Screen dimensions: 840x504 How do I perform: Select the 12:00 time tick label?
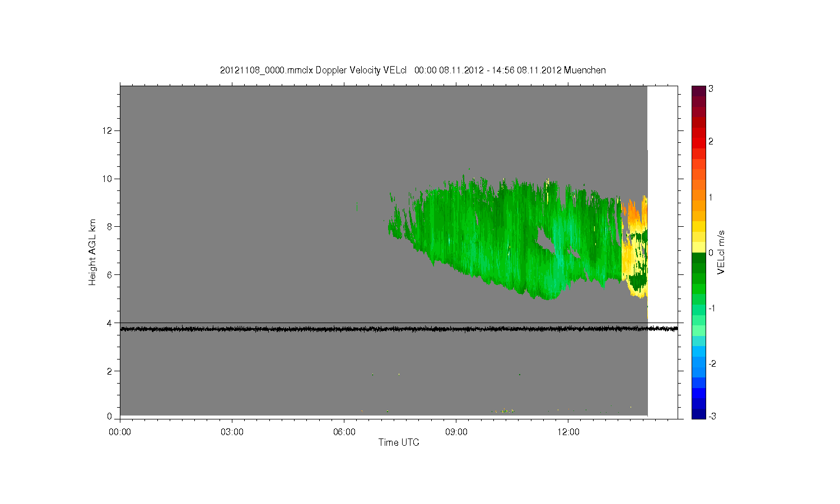pos(568,432)
